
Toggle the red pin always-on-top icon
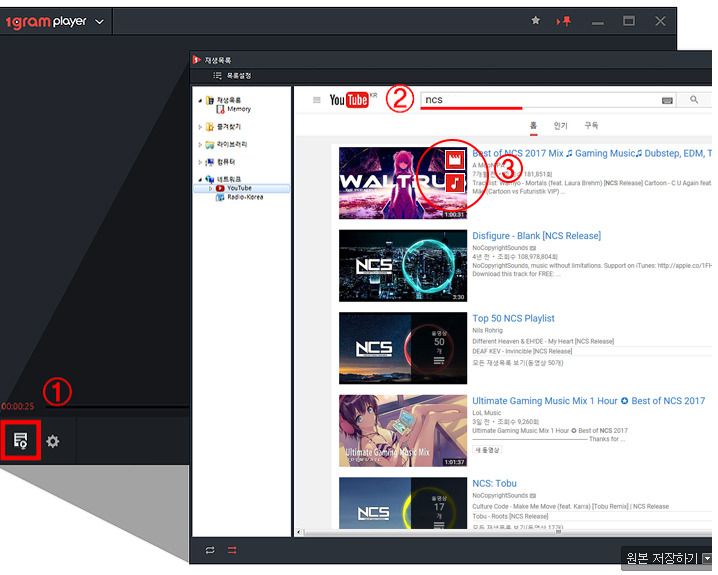[x=564, y=21]
